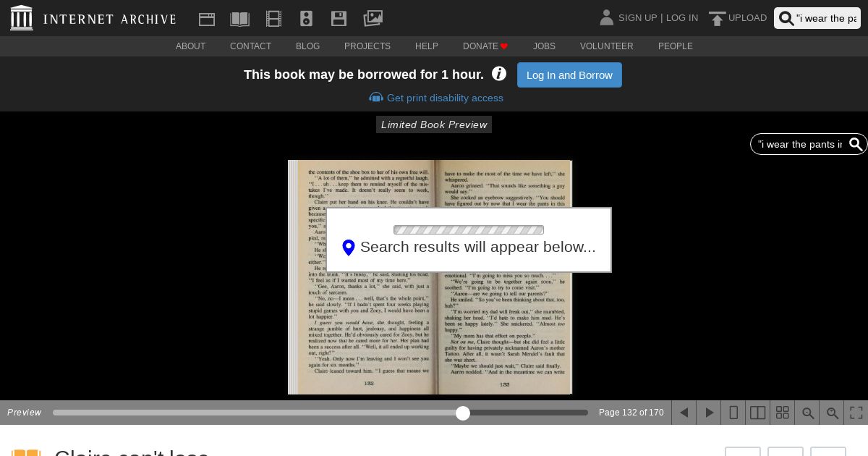Zoom in on the book
868x456 pixels.
[831, 413]
